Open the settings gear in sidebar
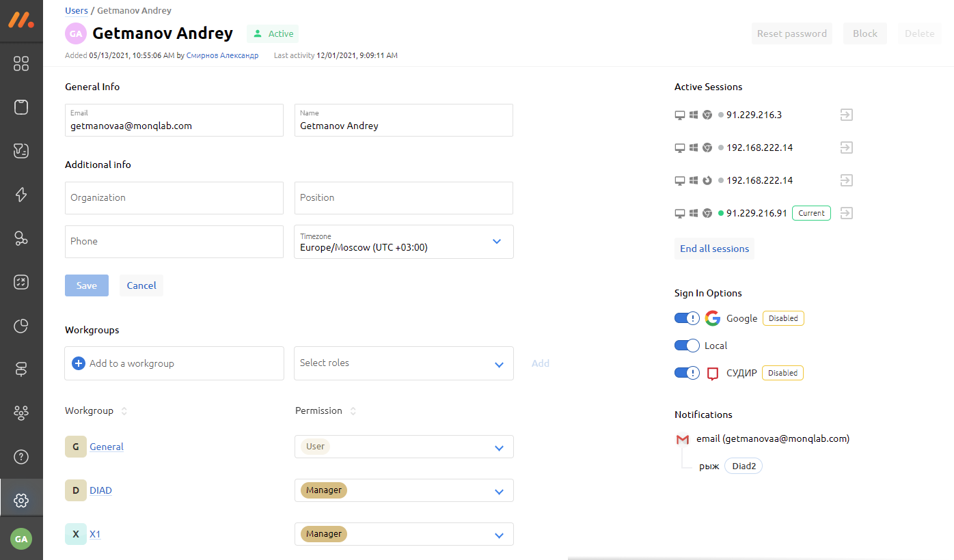This screenshot has width=954, height=560. point(21,501)
